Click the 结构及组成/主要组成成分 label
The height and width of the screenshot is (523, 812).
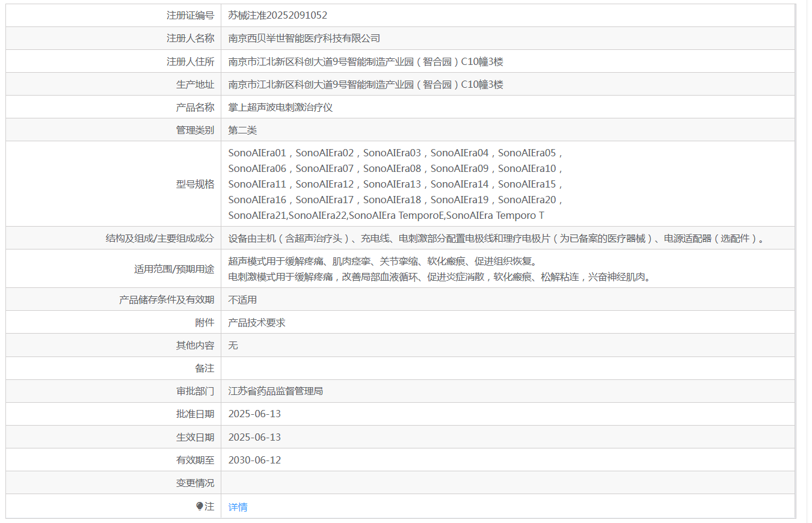coord(160,238)
